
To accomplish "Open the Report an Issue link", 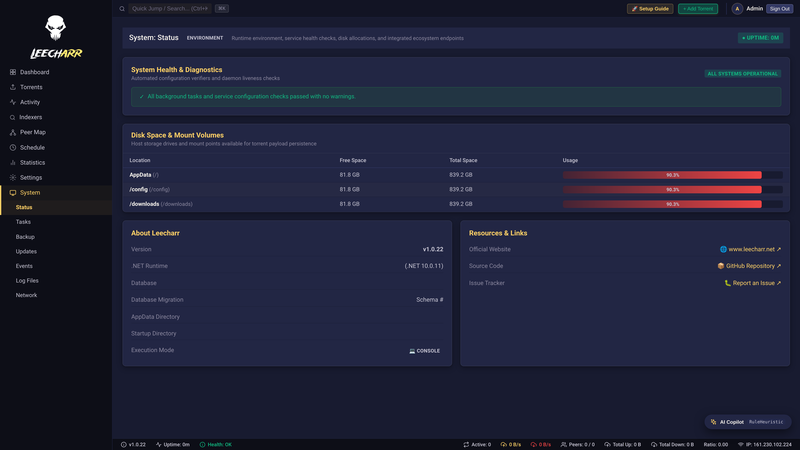I will coord(753,283).
